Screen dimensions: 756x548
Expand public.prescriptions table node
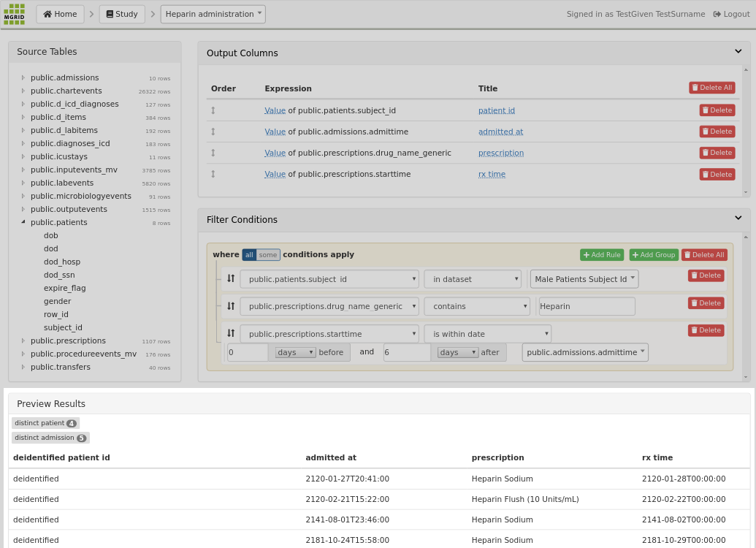(x=23, y=340)
